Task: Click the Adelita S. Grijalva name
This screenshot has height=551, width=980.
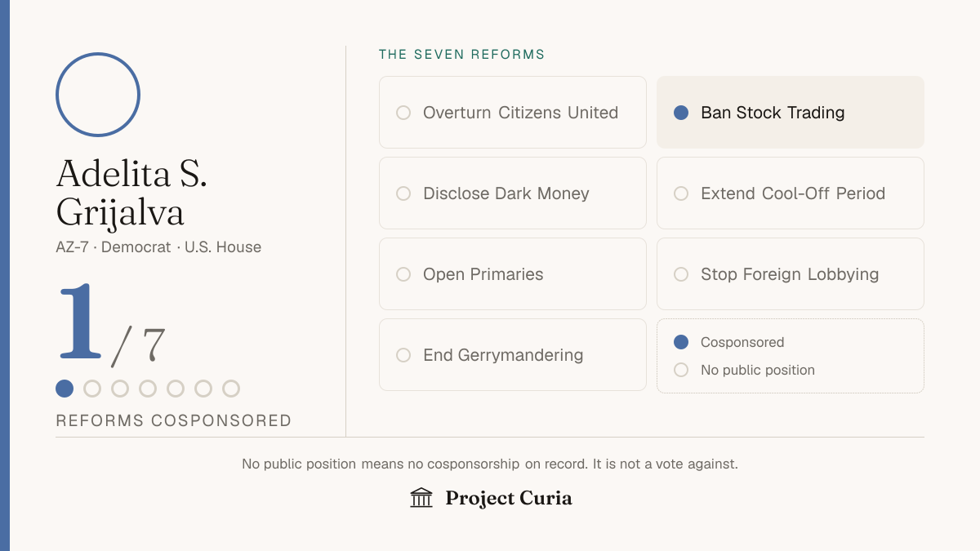Action: click(131, 193)
